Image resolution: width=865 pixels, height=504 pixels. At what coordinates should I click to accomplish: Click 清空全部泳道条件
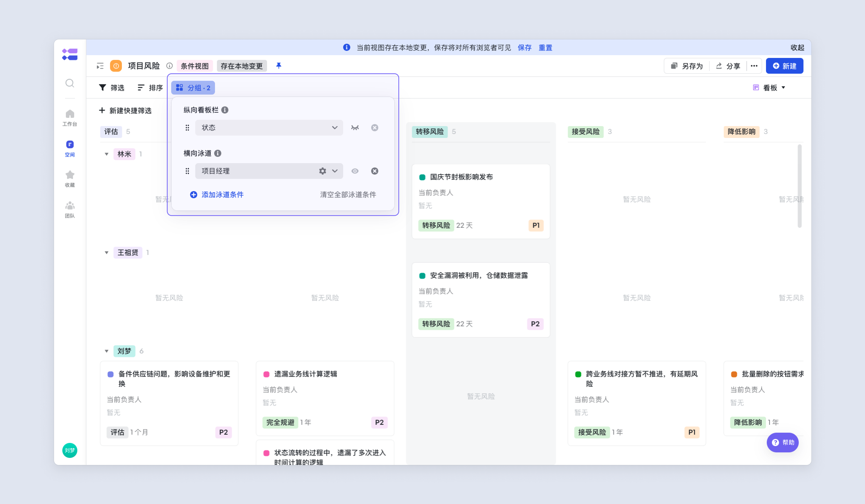pyautogui.click(x=348, y=195)
